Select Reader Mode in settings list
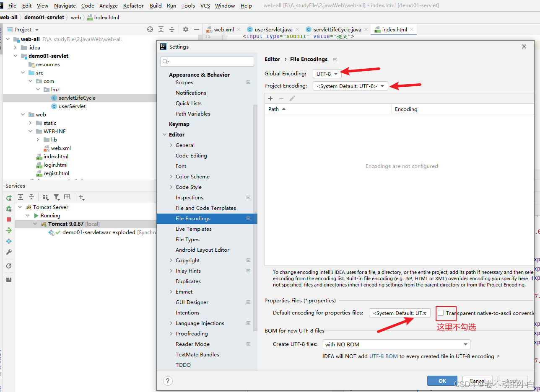 click(192, 344)
